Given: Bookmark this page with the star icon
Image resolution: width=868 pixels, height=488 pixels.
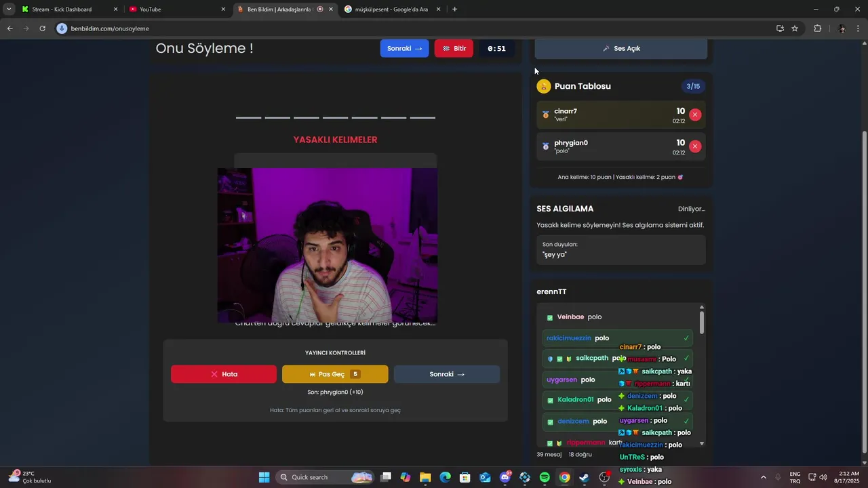Looking at the screenshot, I should coord(795,28).
